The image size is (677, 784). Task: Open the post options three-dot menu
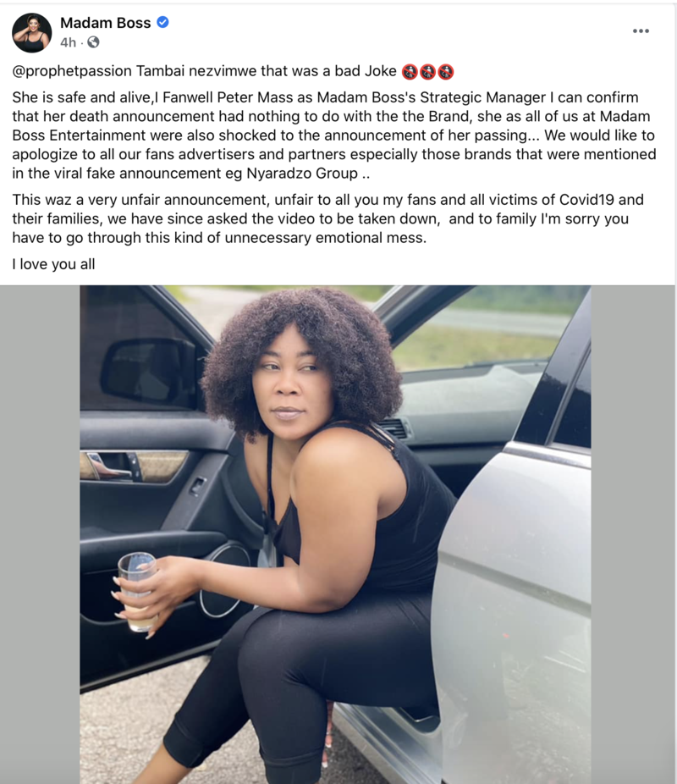click(641, 31)
